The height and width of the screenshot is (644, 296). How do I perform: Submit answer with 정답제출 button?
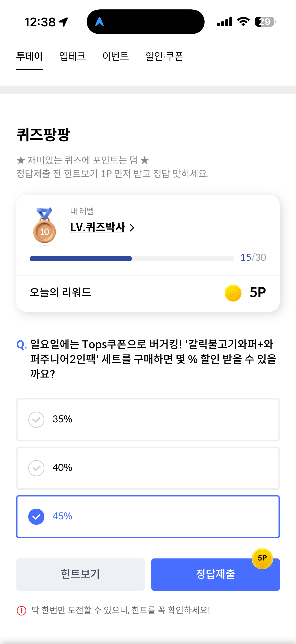click(215, 574)
